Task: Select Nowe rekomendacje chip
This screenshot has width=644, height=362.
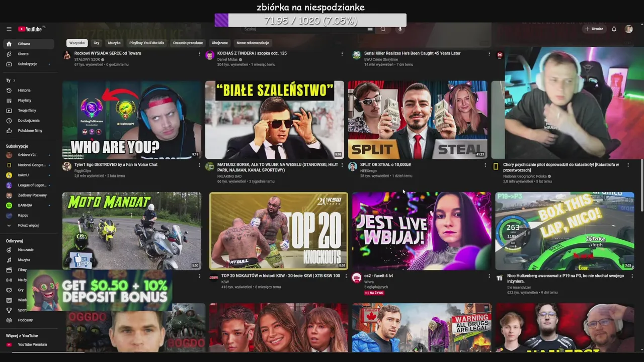Action: tap(253, 43)
